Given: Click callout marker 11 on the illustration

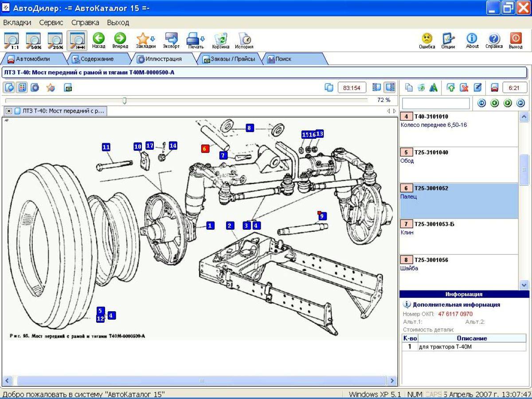Looking at the screenshot, I should pyautogui.click(x=106, y=147).
